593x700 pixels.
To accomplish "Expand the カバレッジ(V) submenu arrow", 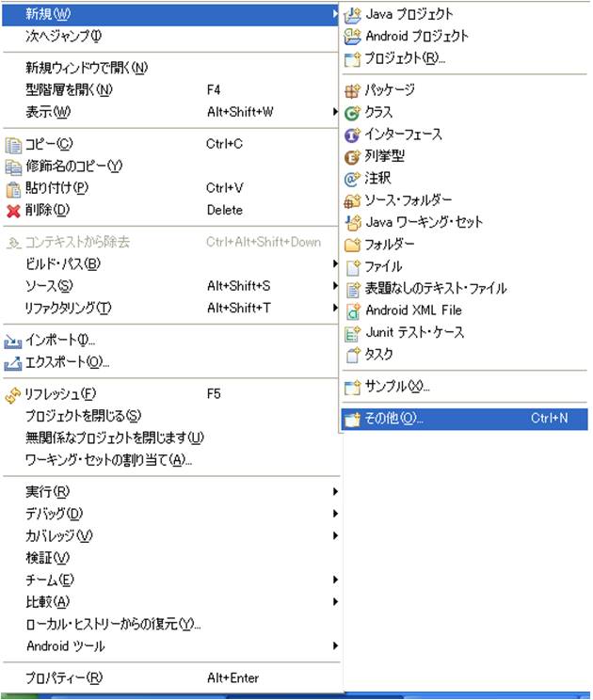I will (x=335, y=535).
